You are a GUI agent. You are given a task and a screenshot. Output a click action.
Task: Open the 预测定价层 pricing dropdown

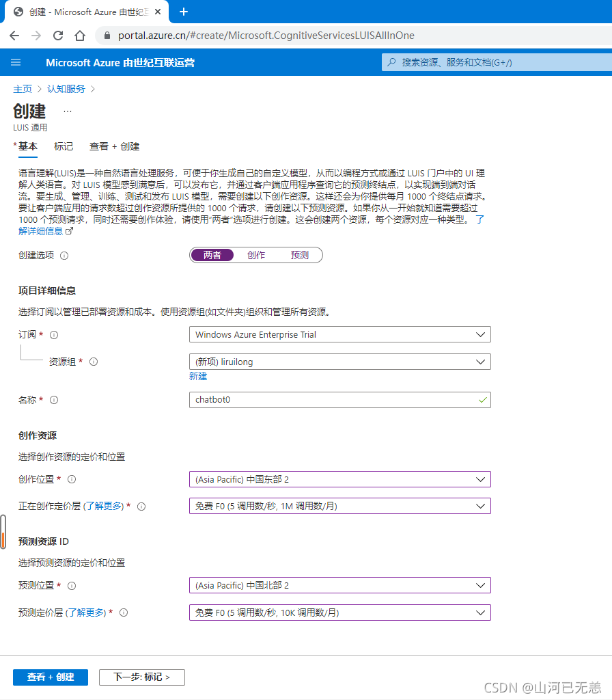click(340, 612)
